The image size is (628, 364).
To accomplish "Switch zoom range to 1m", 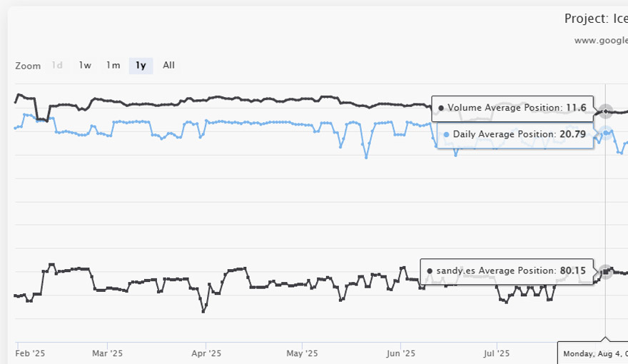I will (x=113, y=66).
